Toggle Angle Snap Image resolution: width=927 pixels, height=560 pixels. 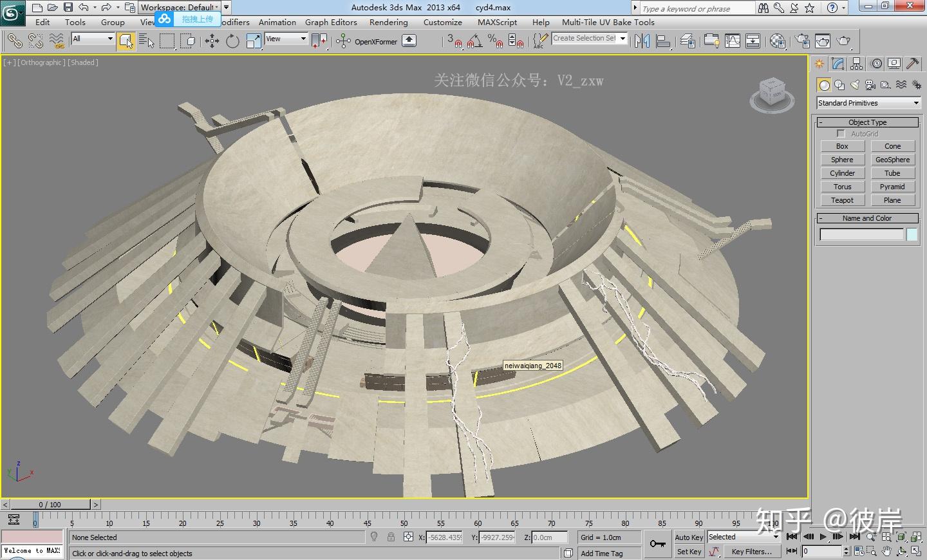point(475,41)
